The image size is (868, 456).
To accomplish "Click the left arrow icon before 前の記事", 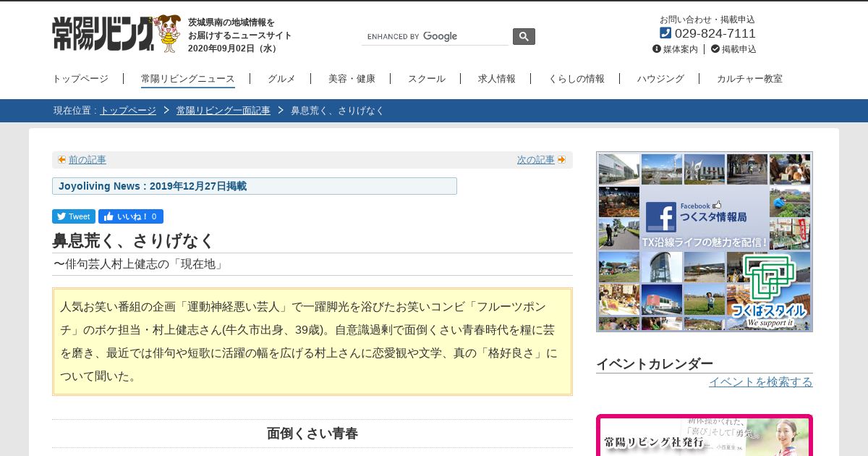I will click(62, 159).
